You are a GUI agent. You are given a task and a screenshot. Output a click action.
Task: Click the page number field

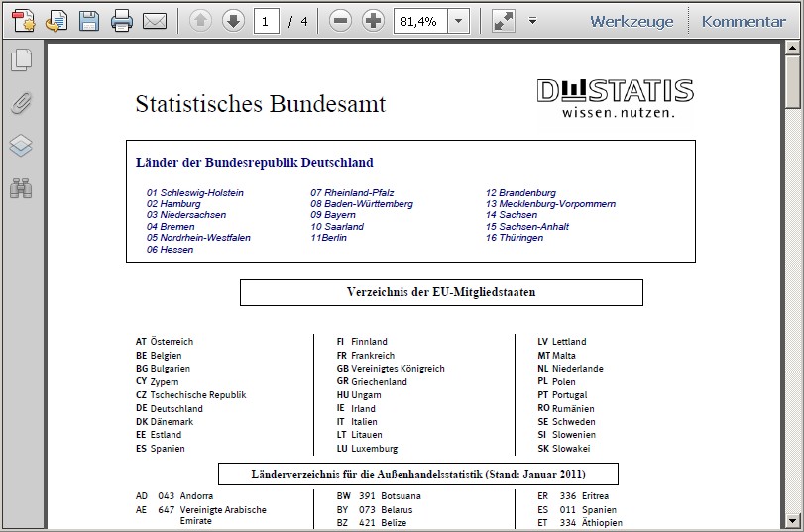click(266, 21)
